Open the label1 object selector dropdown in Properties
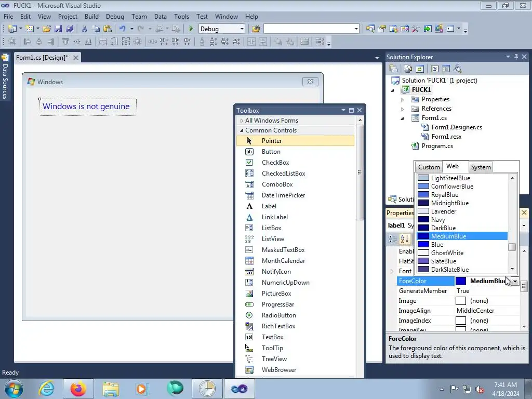This screenshot has height=399, width=532. [x=524, y=225]
